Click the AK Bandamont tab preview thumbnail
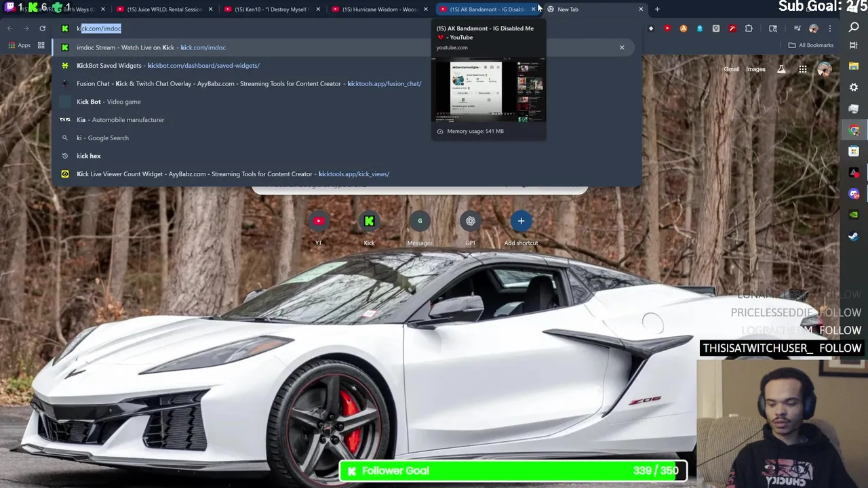Image resolution: width=868 pixels, height=488 pixels. pyautogui.click(x=488, y=90)
